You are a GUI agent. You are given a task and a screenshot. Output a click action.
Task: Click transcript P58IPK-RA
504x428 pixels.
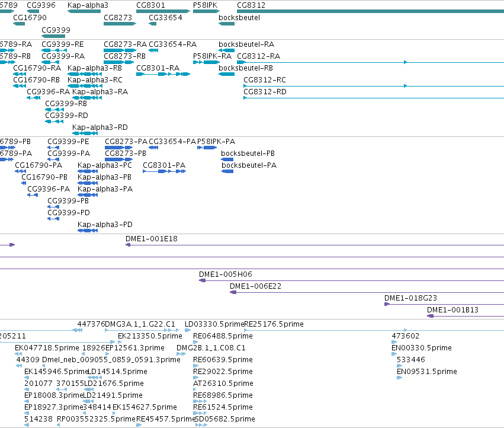click(212, 56)
